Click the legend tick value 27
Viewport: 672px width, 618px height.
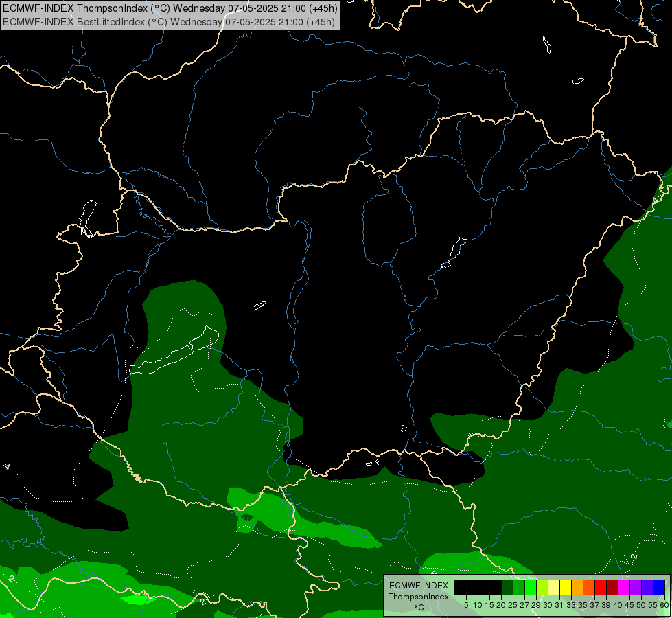coord(524,605)
